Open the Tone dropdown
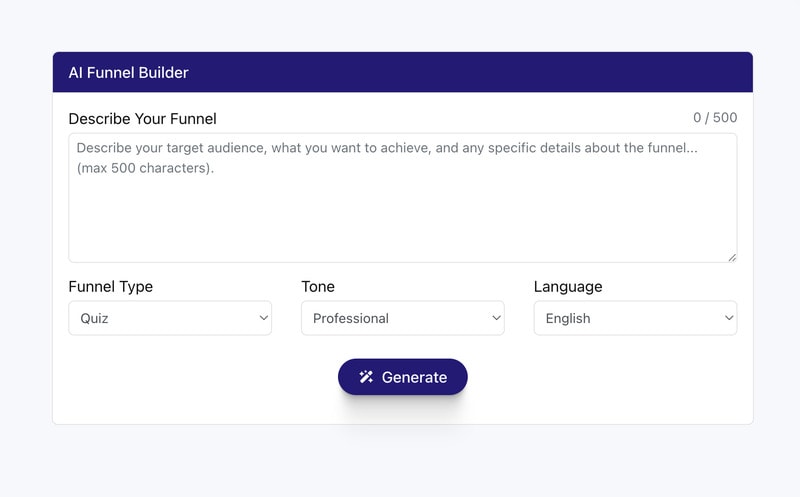The height and width of the screenshot is (497, 800). click(402, 318)
